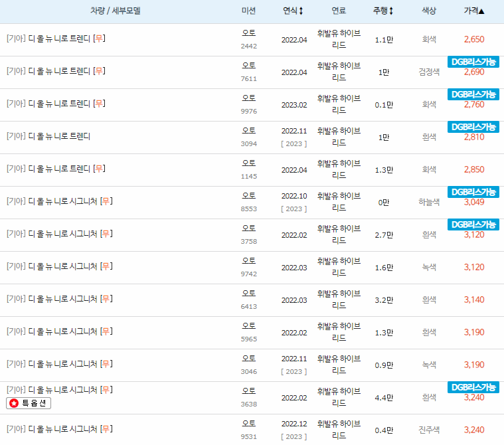This screenshot has width=504, height=445.
Task: Open 니로 시그니처 listing with plate 8553
Action: click(60, 201)
